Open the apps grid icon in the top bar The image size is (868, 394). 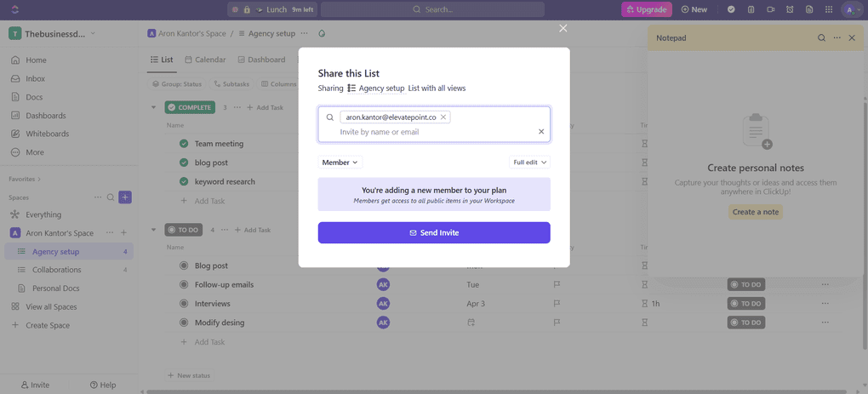(829, 9)
